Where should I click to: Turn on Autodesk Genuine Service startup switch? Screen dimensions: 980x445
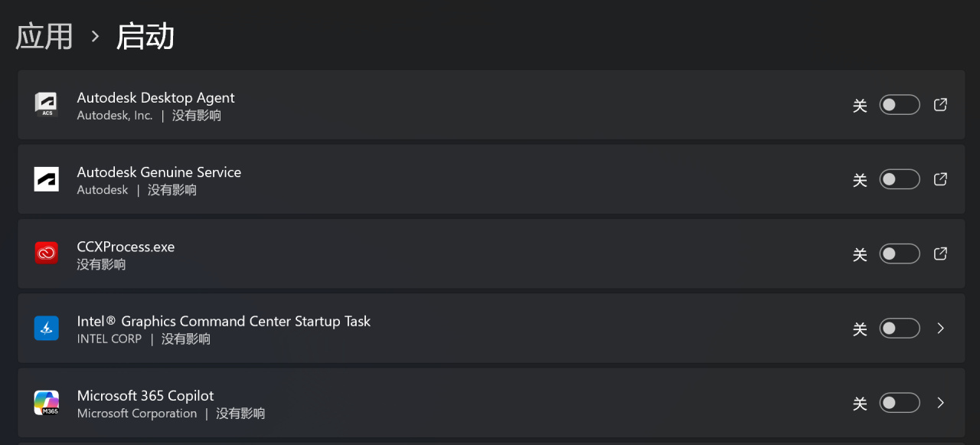[x=899, y=179]
